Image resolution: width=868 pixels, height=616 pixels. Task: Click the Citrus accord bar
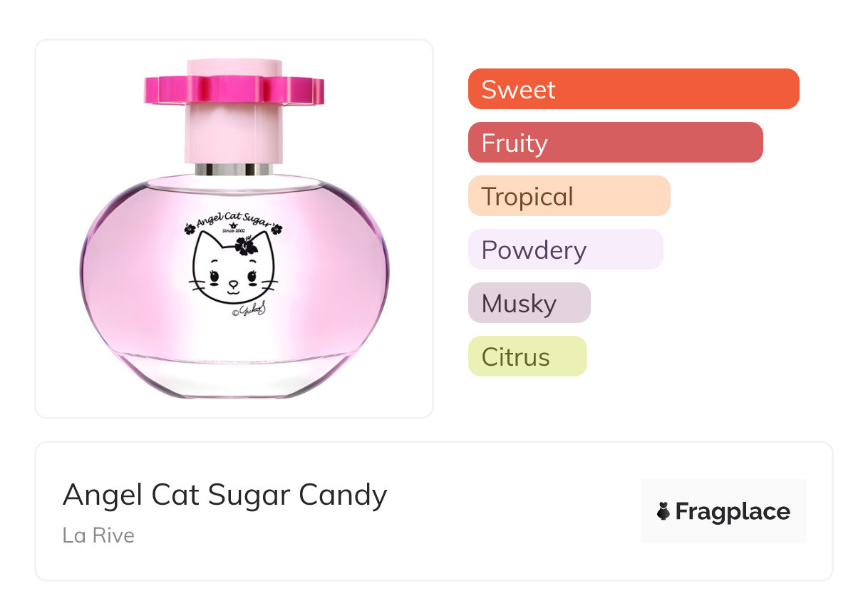click(527, 356)
